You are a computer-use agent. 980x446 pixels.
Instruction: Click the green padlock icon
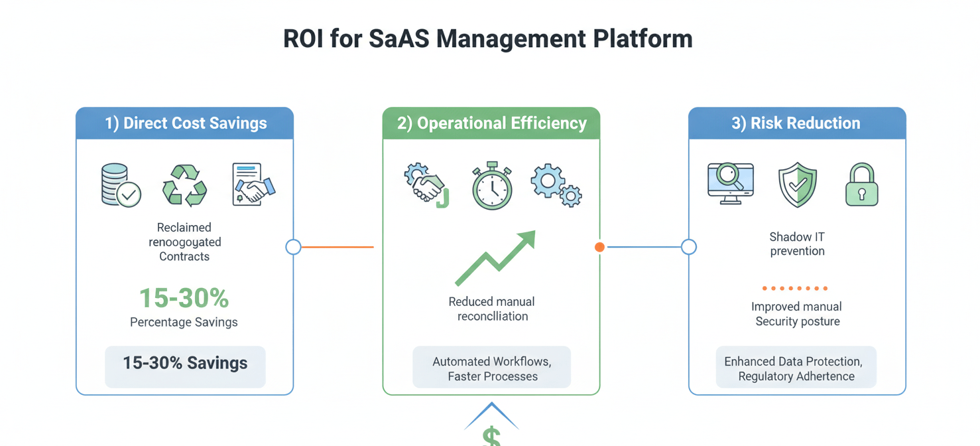861,185
